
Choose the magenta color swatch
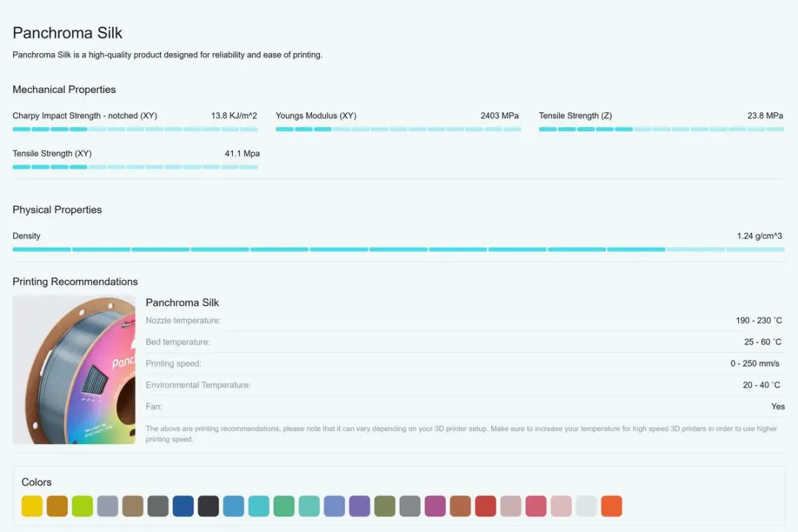(435, 506)
